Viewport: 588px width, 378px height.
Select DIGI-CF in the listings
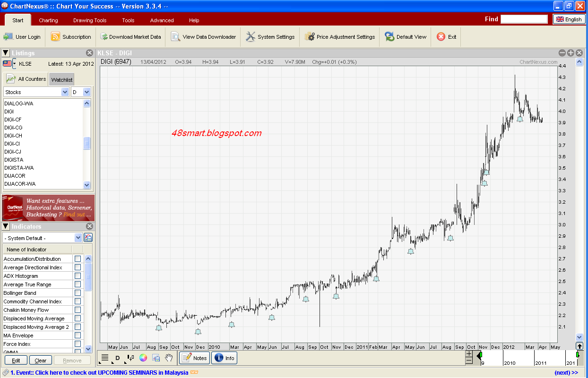(13, 120)
